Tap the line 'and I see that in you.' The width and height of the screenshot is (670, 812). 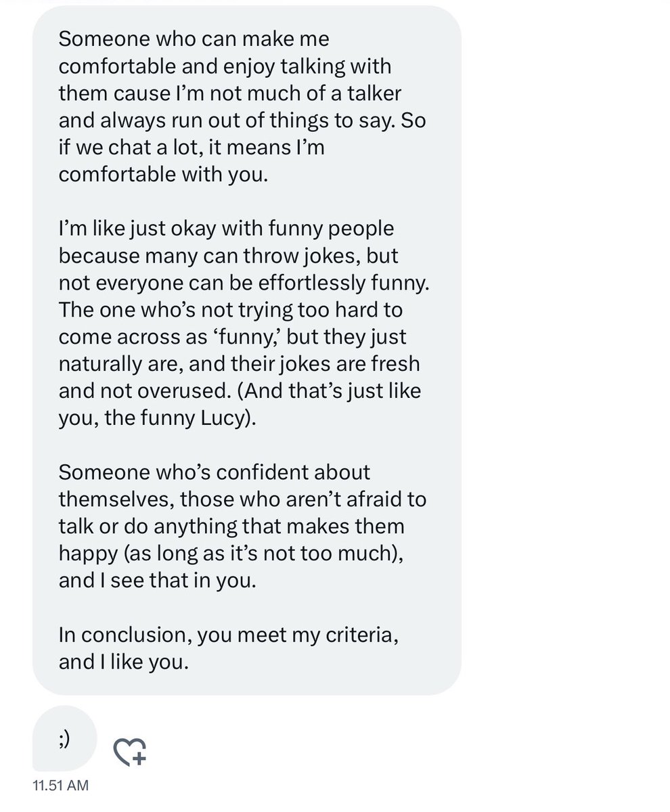click(158, 581)
